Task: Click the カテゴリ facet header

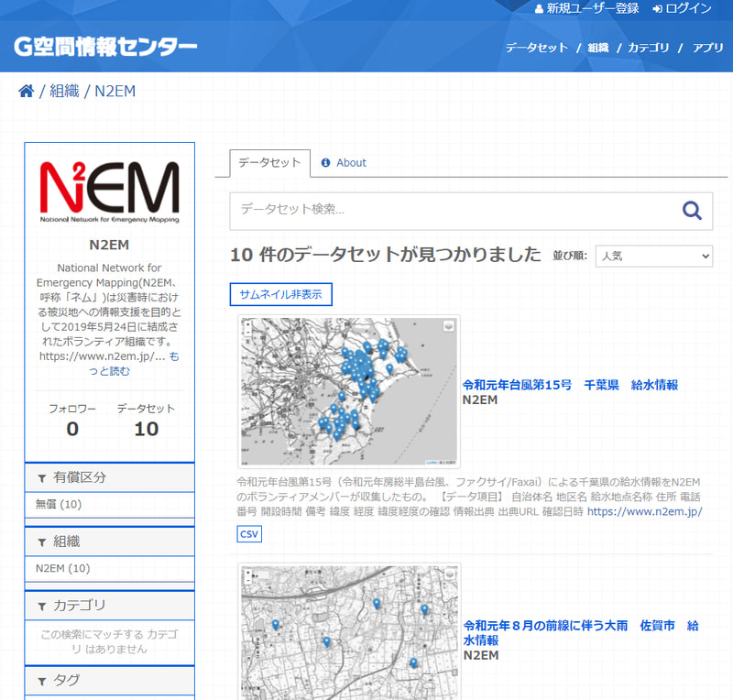Action: click(x=109, y=606)
